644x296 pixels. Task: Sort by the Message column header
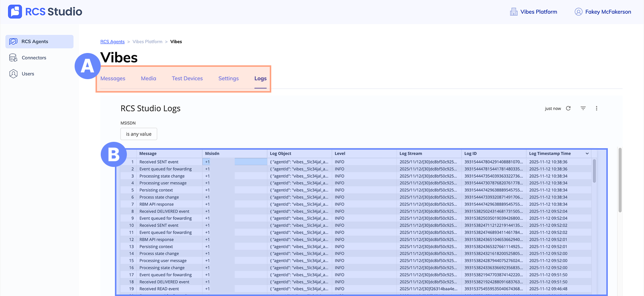(148, 153)
